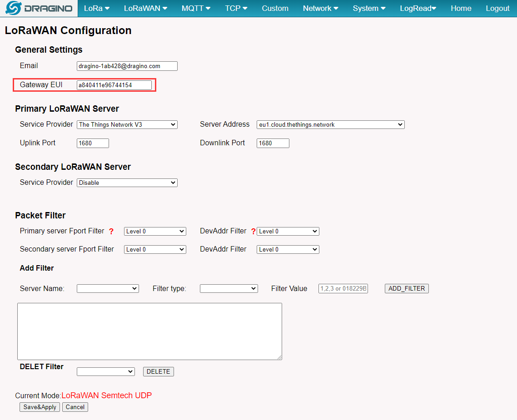Click the Add Filter label
Screen dimensions: 517x420
click(x=37, y=268)
